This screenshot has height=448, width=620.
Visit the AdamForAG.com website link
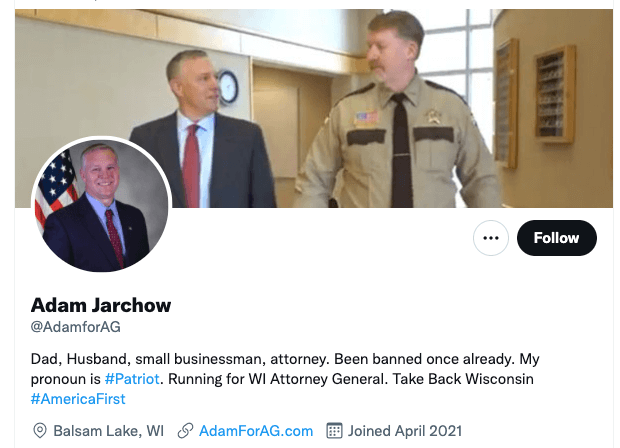[x=256, y=431]
